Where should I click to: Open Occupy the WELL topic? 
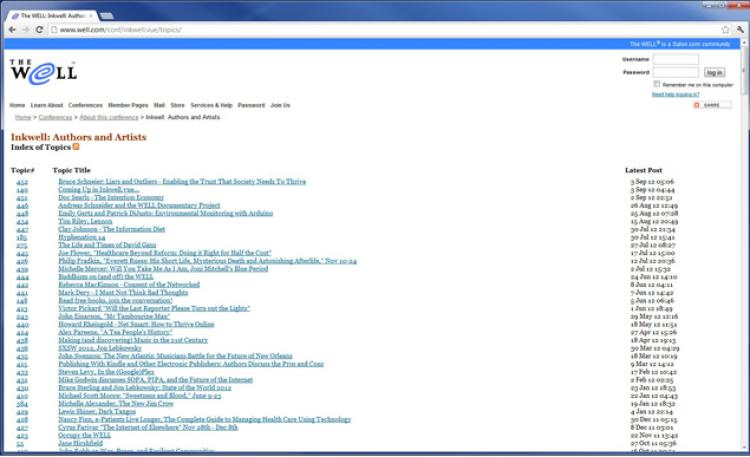85,435
